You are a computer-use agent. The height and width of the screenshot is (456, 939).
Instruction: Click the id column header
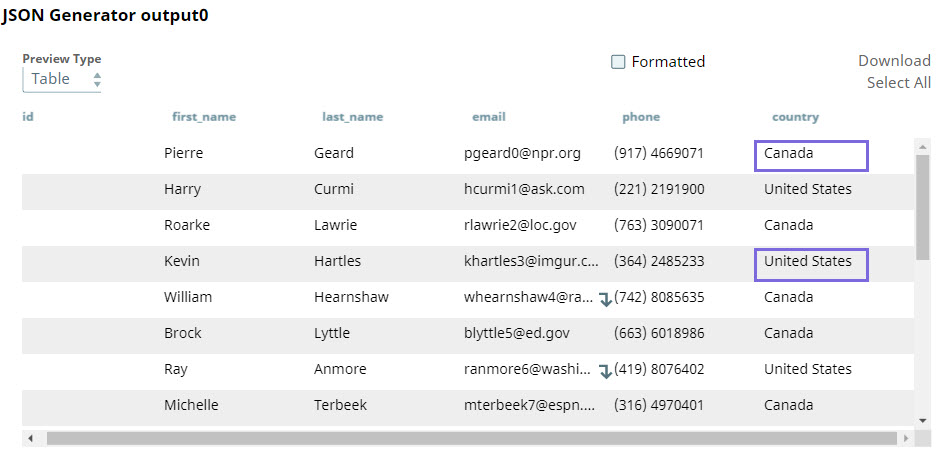tap(28, 117)
